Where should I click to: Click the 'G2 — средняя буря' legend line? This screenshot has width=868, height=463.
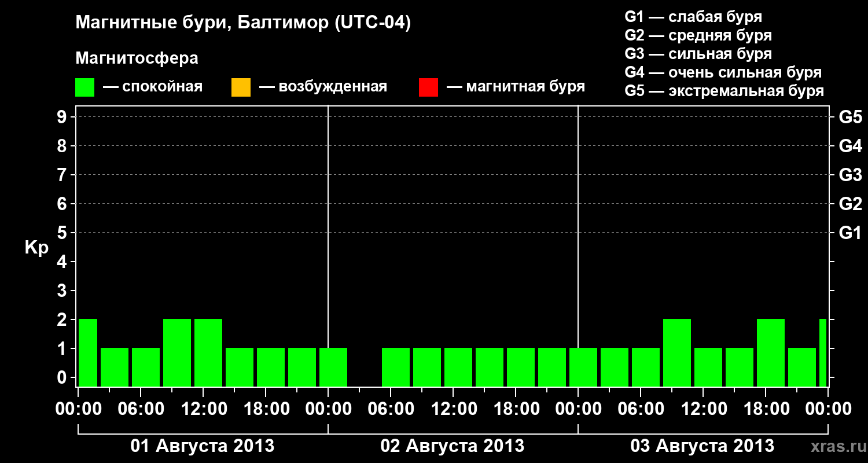[698, 35]
